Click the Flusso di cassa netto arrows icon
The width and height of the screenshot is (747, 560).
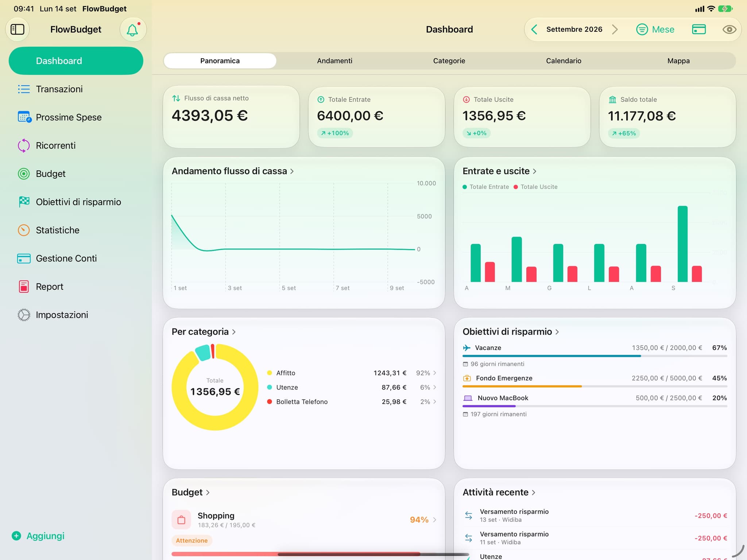tap(176, 98)
